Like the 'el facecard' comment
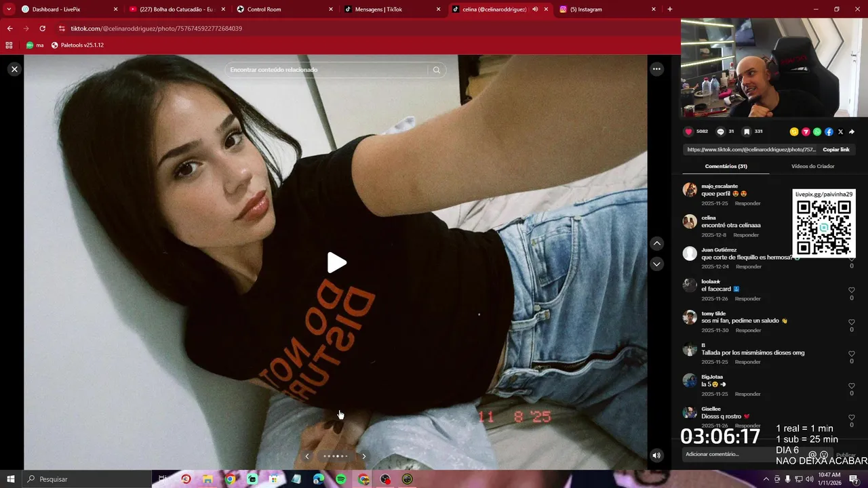868x488 pixels. tap(852, 290)
